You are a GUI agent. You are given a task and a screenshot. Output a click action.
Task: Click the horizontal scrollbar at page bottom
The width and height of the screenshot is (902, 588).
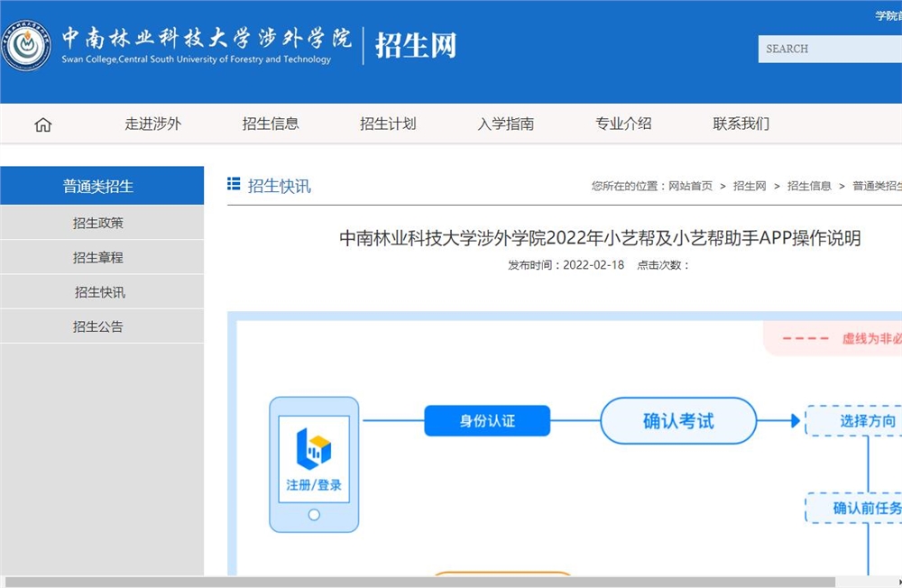(420, 583)
